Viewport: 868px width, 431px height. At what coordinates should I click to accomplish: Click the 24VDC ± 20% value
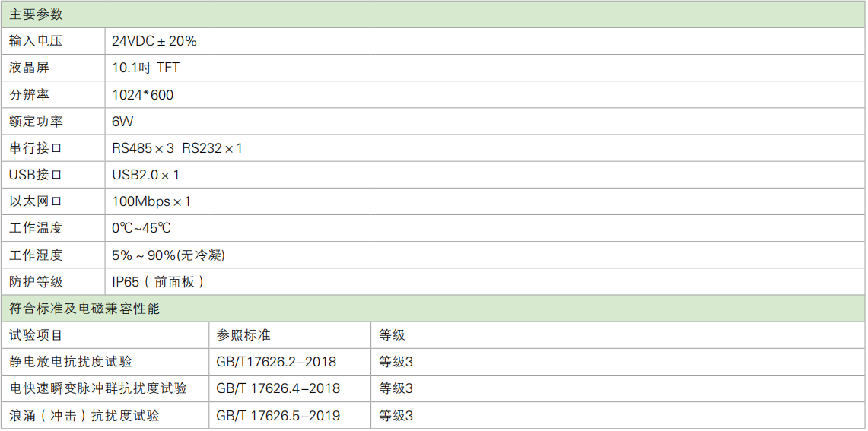154,41
